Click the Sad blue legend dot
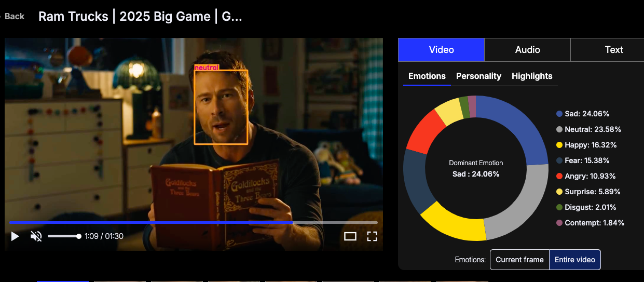 click(x=559, y=114)
